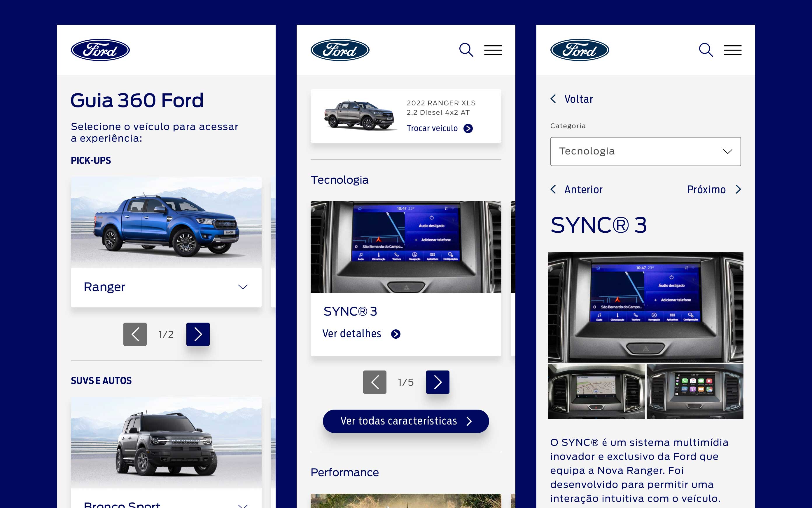Screen dimensions: 812x508
Task: Click next arrow beside 1/5 pager
Action: click(x=437, y=382)
